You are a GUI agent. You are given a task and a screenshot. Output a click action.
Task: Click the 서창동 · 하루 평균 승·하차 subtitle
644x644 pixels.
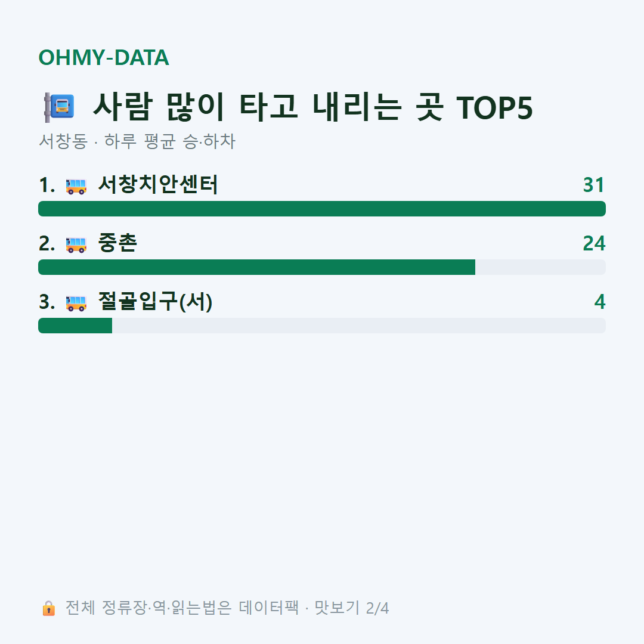pyautogui.click(x=137, y=141)
